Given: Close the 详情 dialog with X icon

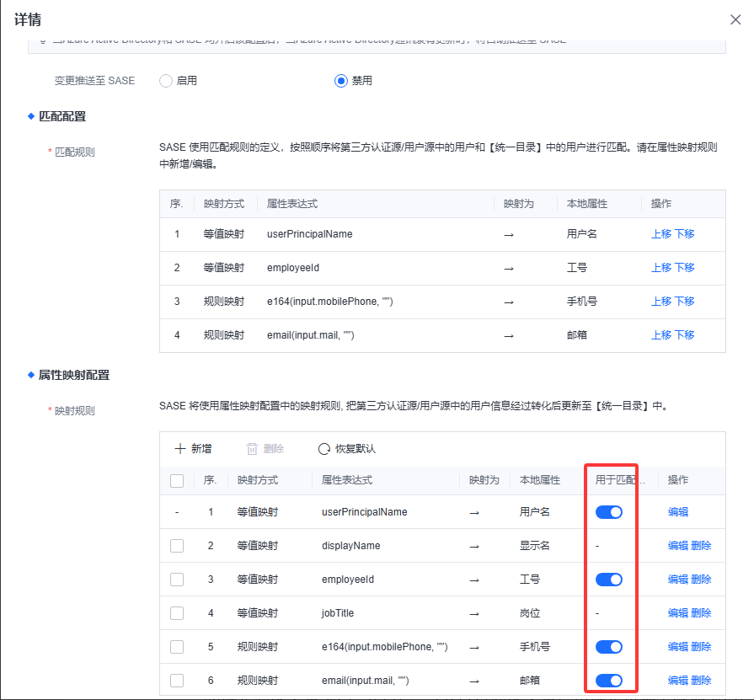Looking at the screenshot, I should (x=735, y=19).
